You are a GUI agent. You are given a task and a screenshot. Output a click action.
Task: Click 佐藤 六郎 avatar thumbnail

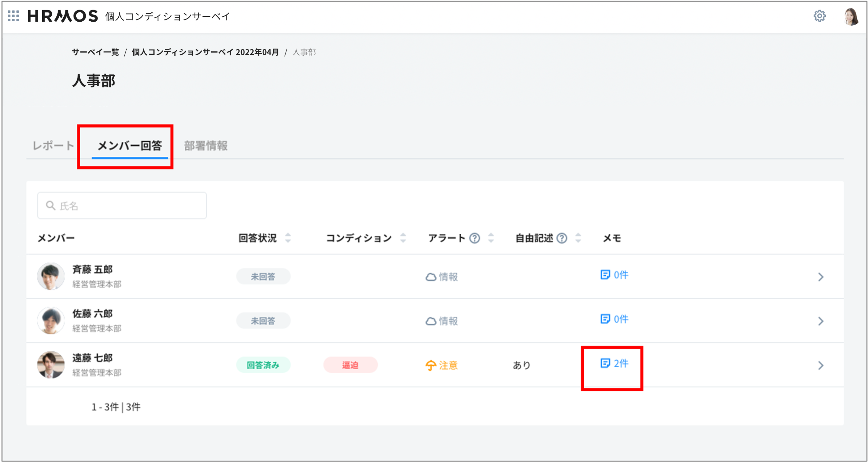pos(51,321)
